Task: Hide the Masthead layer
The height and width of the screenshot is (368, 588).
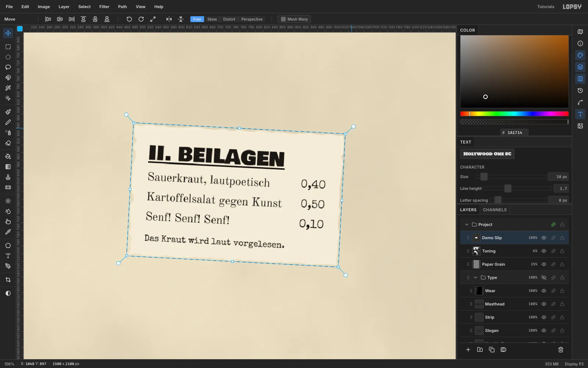Action: click(x=544, y=304)
